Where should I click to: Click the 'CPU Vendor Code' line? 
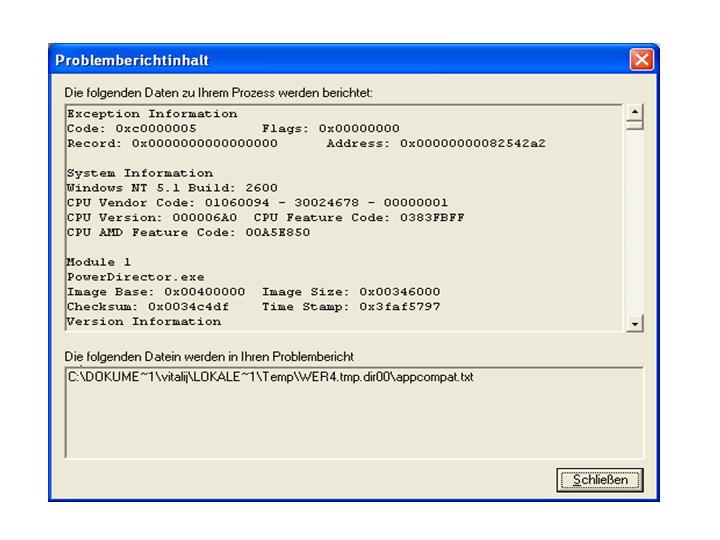click(257, 202)
